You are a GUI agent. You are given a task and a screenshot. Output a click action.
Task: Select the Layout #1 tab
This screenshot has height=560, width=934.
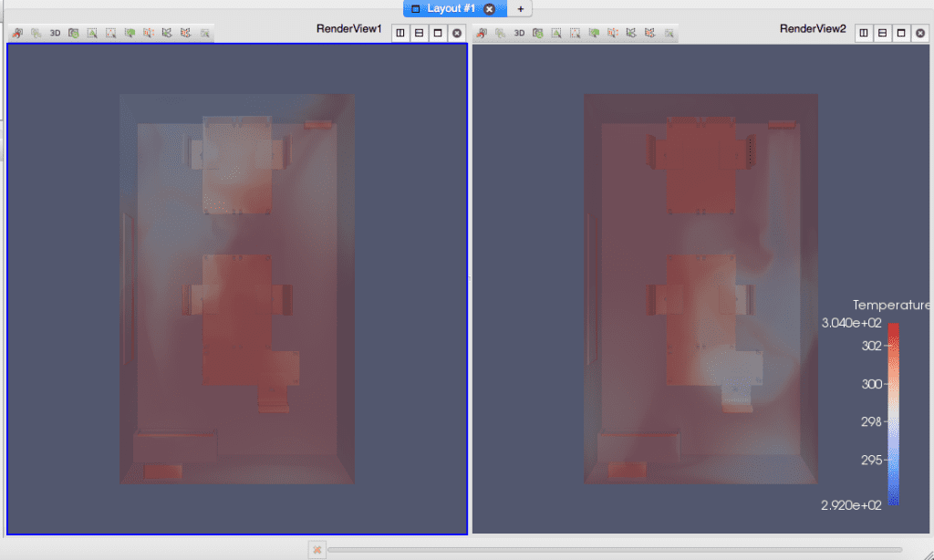(447, 8)
